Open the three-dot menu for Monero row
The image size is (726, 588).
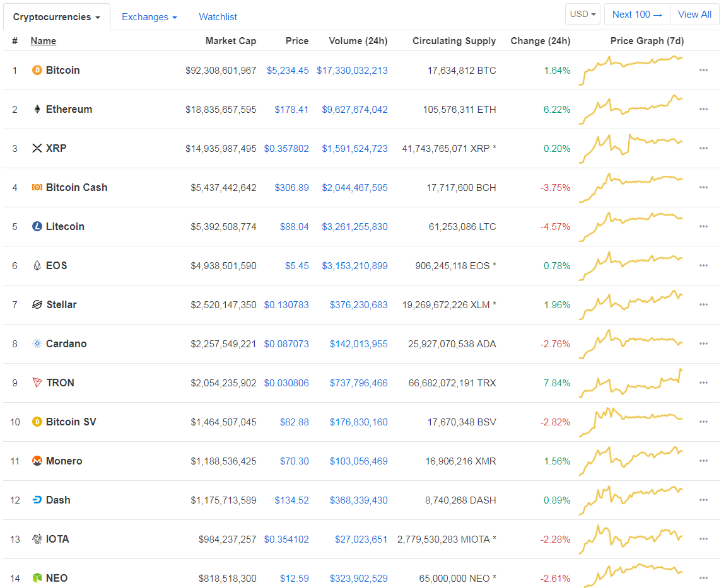click(x=704, y=461)
